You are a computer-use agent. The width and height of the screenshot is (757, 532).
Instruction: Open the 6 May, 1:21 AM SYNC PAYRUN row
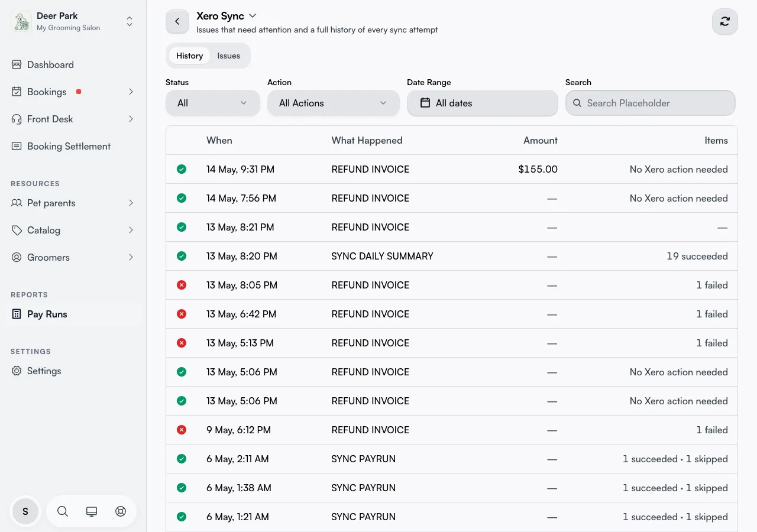(x=452, y=517)
